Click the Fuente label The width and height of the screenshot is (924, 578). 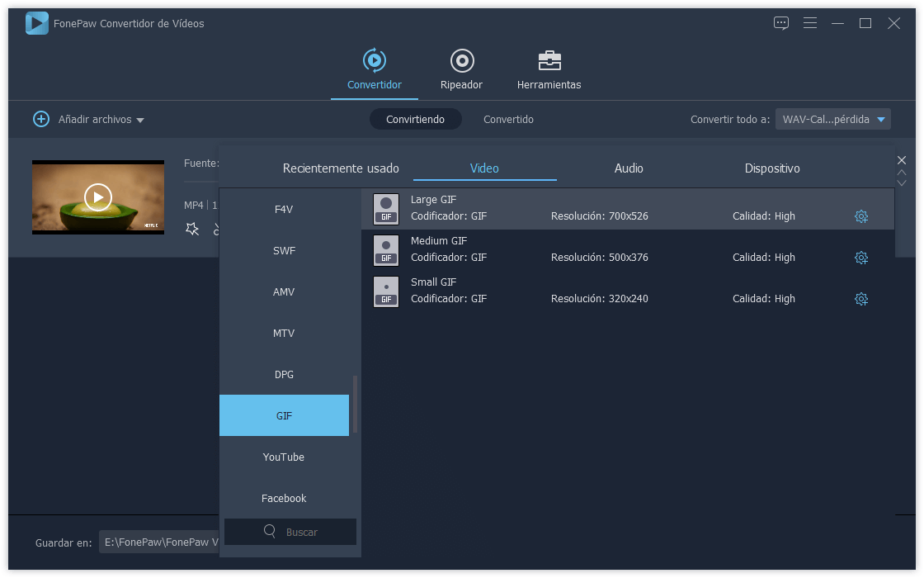click(201, 163)
